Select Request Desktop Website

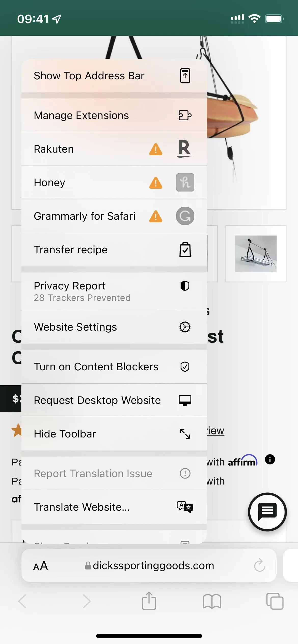pyautogui.click(x=114, y=400)
